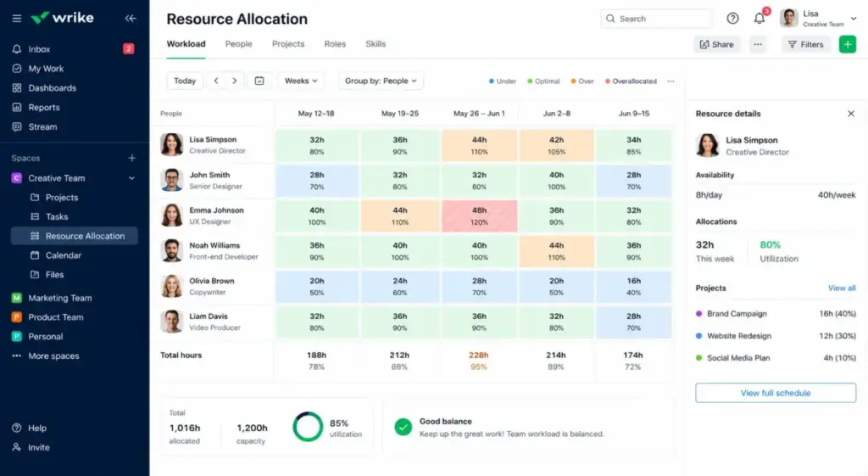Click the Social Media Plan project entry
This screenshot has width=868, height=476.
[776, 358]
